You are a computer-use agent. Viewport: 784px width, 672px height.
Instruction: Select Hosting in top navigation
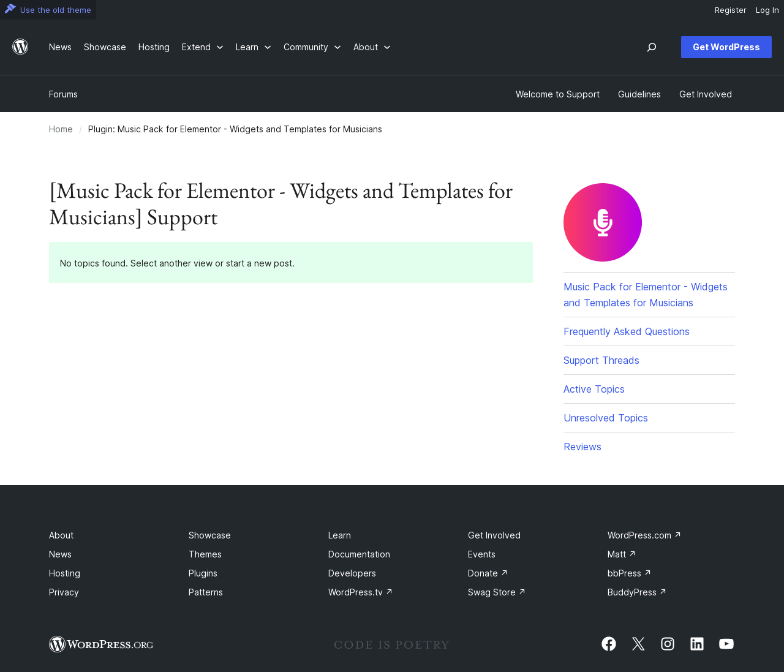point(154,47)
